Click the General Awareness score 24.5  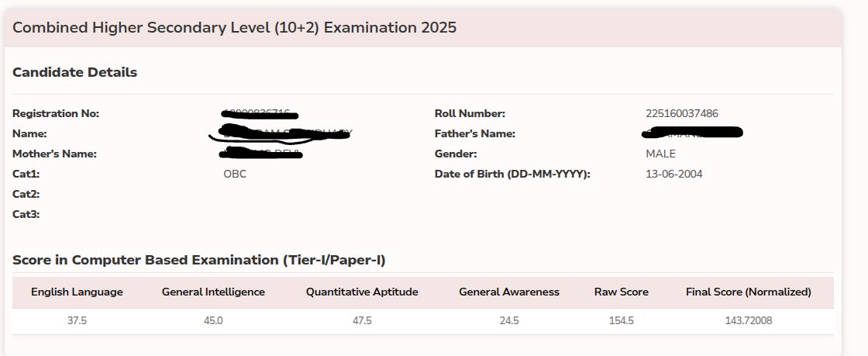coord(509,321)
